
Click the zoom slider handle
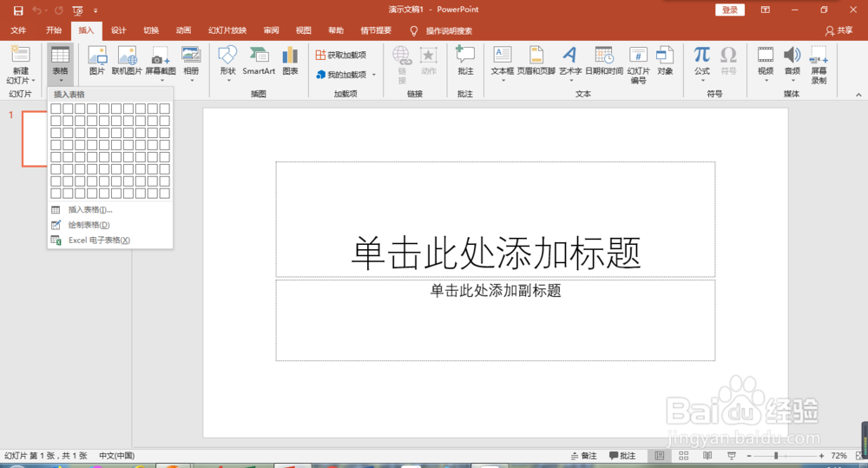tap(776, 456)
